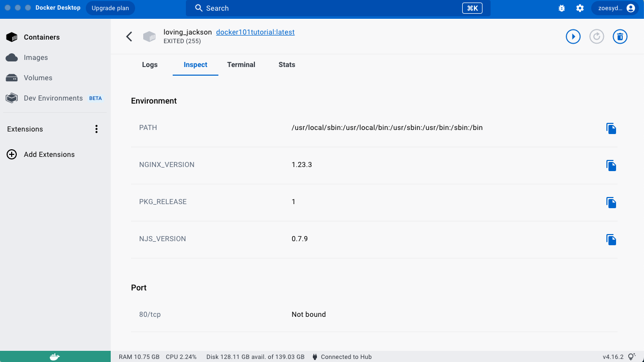Click the Extensions sidebar heading
Screen dimensions: 644x362
click(x=25, y=129)
